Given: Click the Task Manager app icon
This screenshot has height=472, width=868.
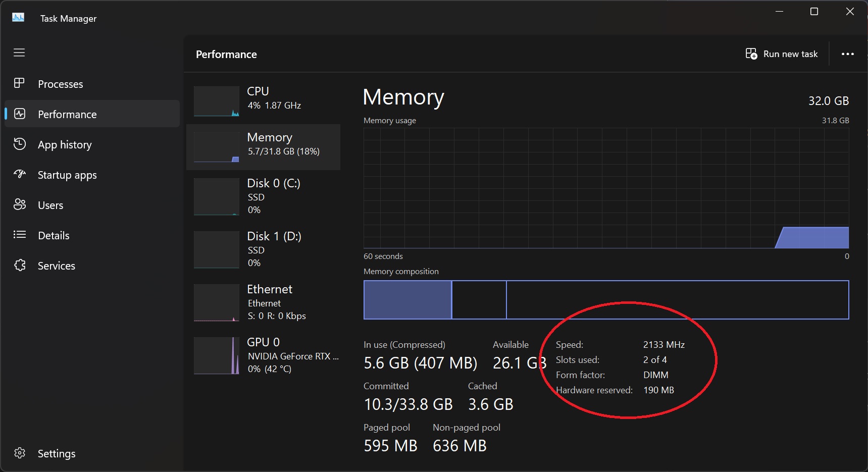Looking at the screenshot, I should (18, 18).
